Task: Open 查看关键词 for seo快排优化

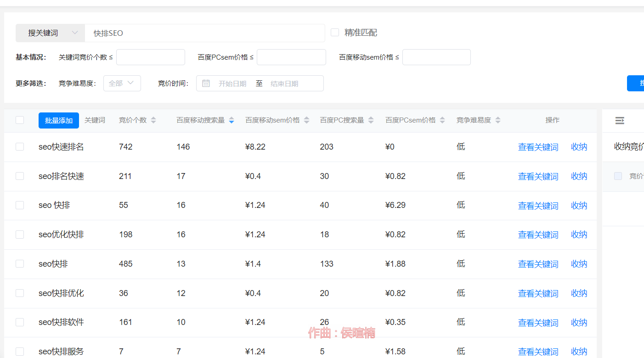Action: [x=538, y=293]
